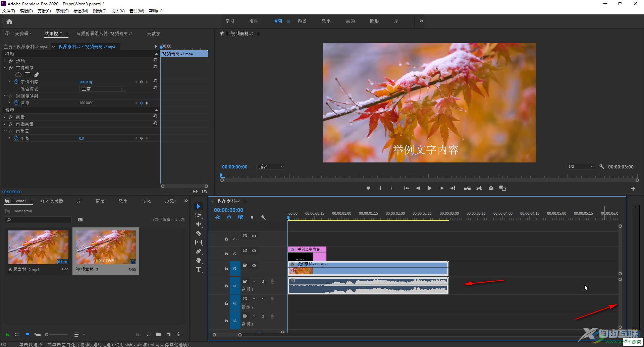Toggle linked selection in timeline
The image size is (644, 347).
[240, 217]
